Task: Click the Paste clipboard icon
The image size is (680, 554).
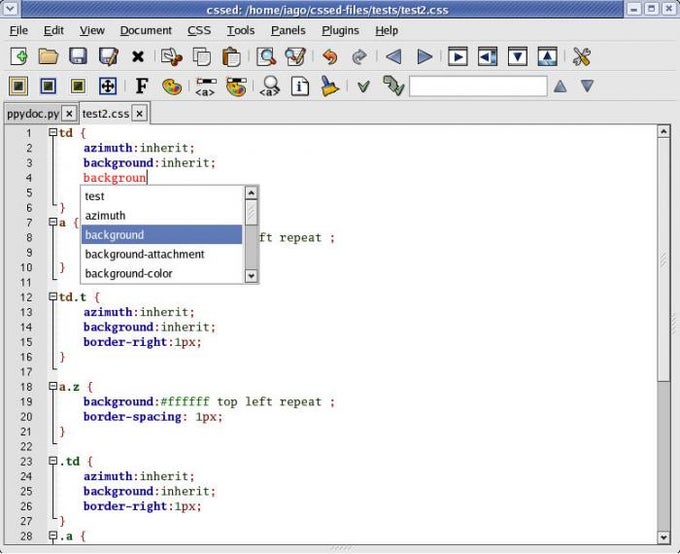Action: (x=231, y=57)
